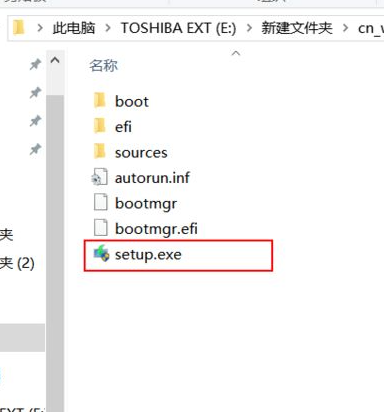Open the efi folder icon

tap(100, 126)
